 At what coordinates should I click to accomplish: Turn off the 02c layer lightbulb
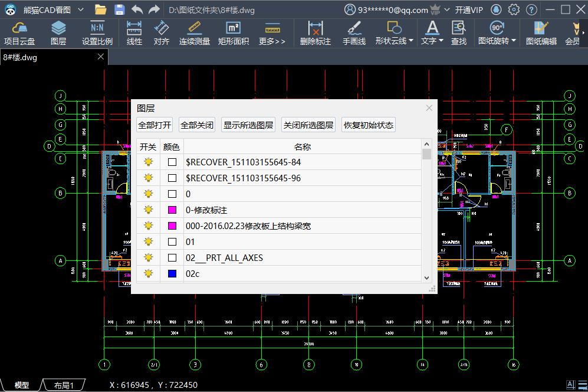(147, 273)
